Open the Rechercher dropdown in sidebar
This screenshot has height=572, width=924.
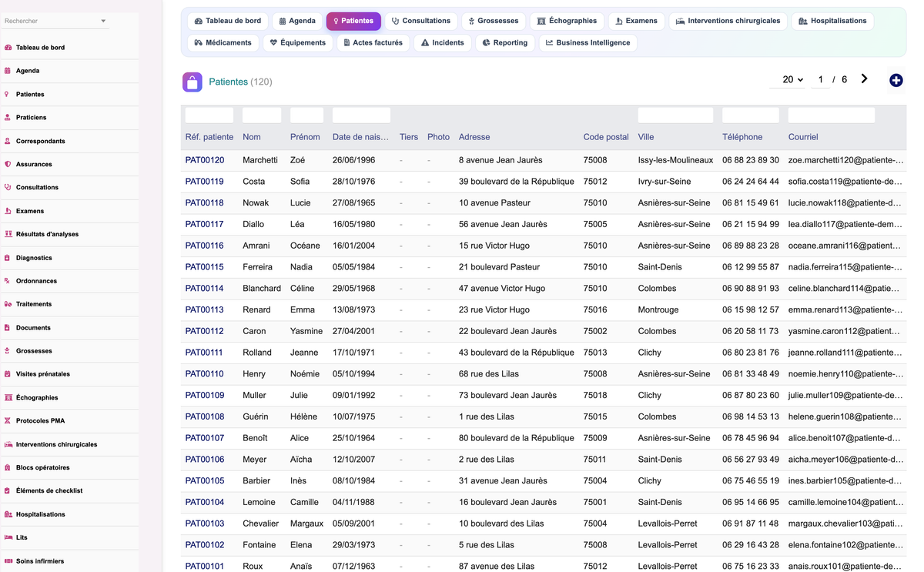pos(55,21)
